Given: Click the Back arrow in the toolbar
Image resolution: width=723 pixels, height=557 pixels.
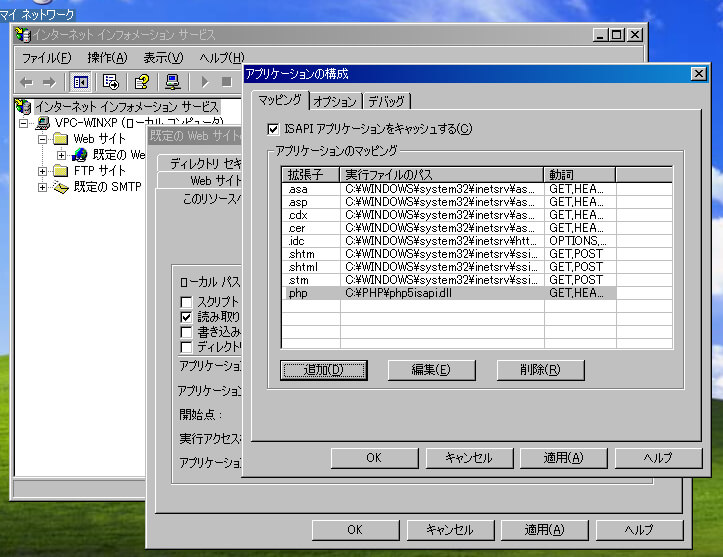Looking at the screenshot, I should click(26, 82).
